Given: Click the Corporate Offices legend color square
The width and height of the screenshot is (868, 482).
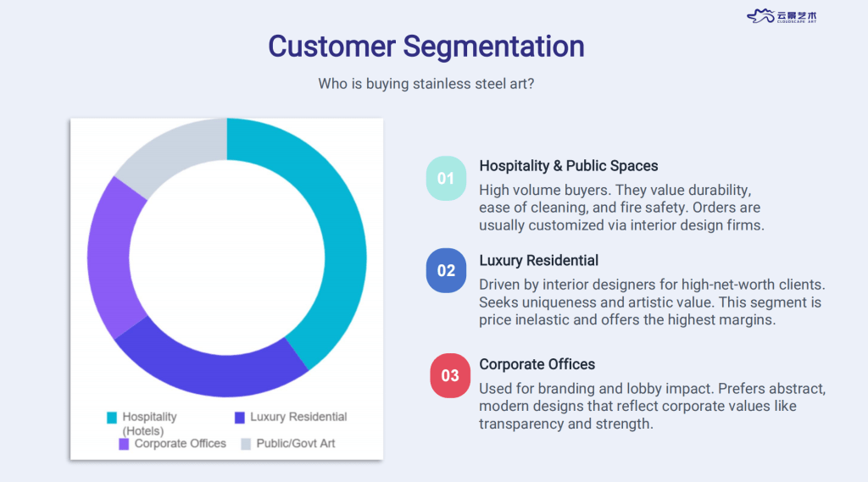Looking at the screenshot, I should point(124,443).
